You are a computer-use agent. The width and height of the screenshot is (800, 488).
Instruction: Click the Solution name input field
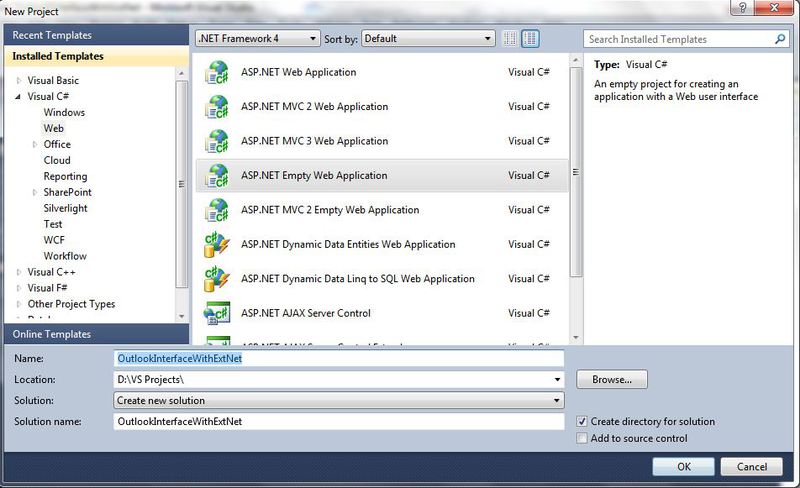click(x=339, y=421)
